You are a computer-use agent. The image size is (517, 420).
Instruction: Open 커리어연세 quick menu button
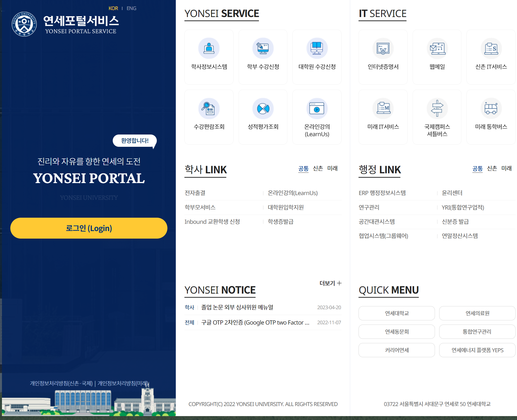(397, 350)
